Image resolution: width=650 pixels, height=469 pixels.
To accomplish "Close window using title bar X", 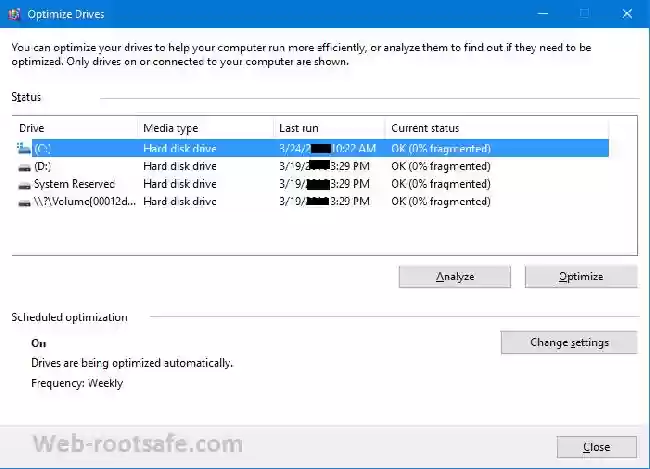I will pos(627,14).
